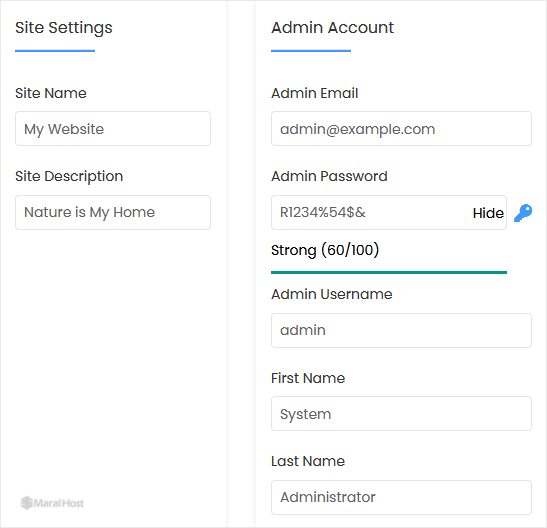Image resolution: width=547 pixels, height=528 pixels.
Task: Focus the Site Name field containing My Website
Action: [113, 129]
